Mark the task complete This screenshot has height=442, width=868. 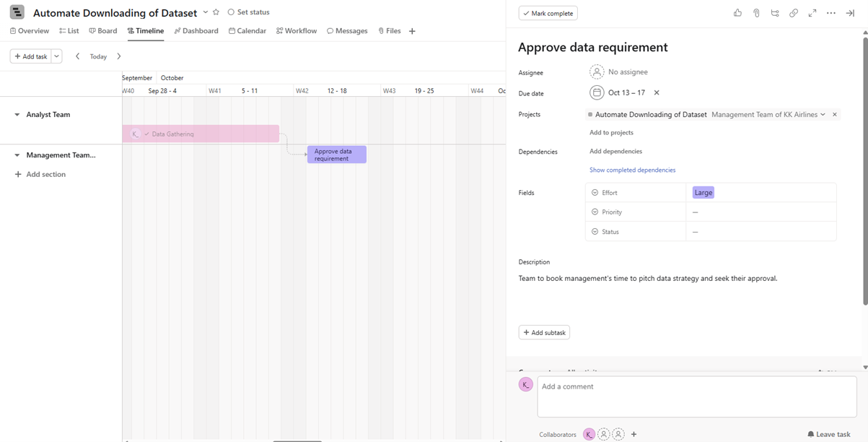[548, 13]
